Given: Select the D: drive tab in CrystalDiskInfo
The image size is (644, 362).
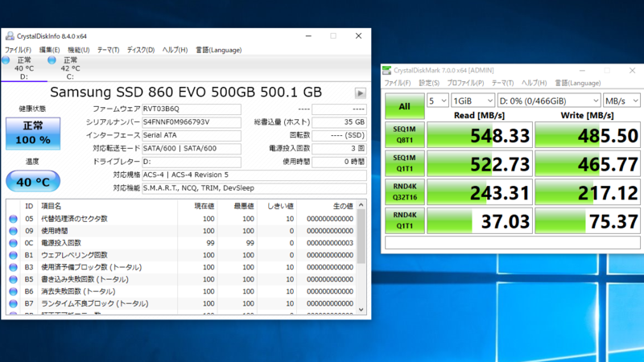Looking at the screenshot, I should (24, 68).
